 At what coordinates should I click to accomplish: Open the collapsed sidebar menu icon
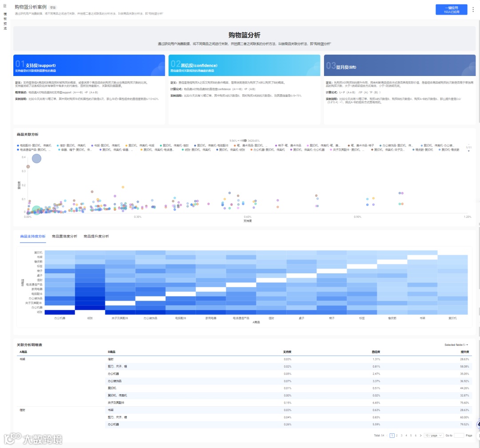[4, 6]
